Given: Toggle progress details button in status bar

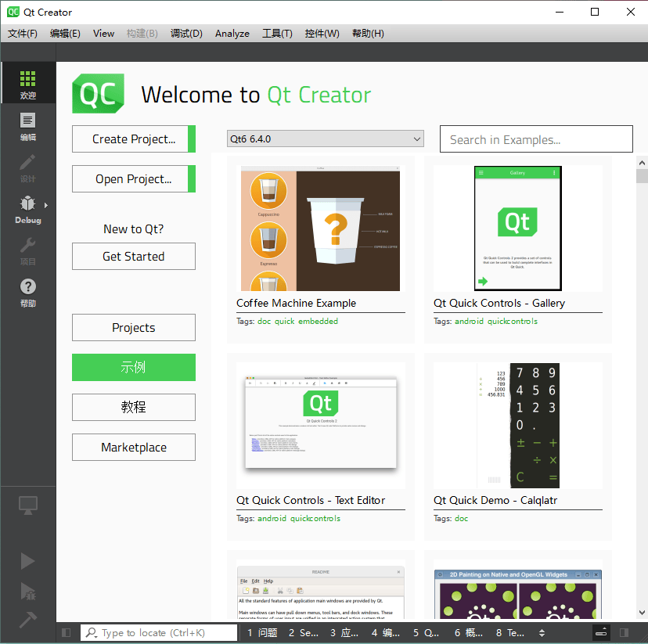Looking at the screenshot, I should tap(601, 632).
